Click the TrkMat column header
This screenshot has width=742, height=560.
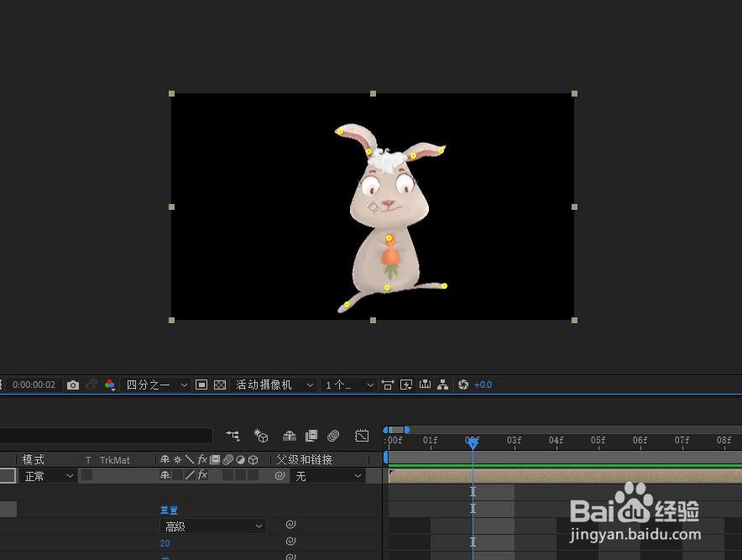pyautogui.click(x=114, y=460)
